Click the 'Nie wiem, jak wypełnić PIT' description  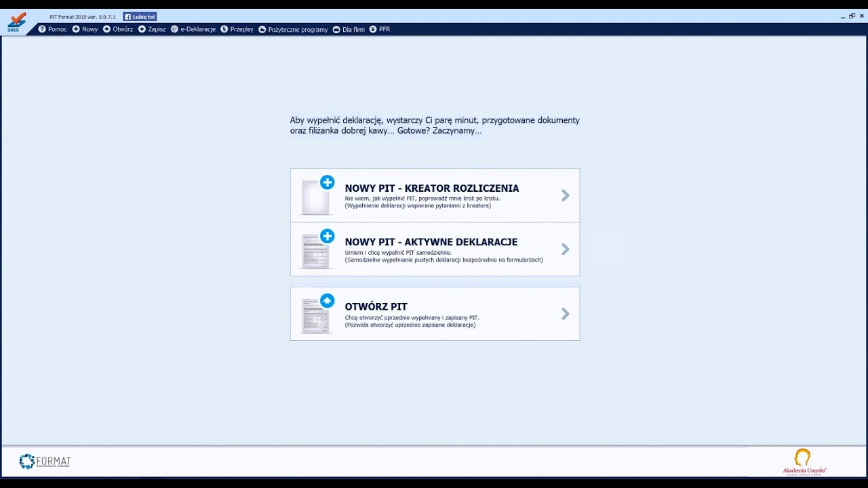[x=422, y=199]
